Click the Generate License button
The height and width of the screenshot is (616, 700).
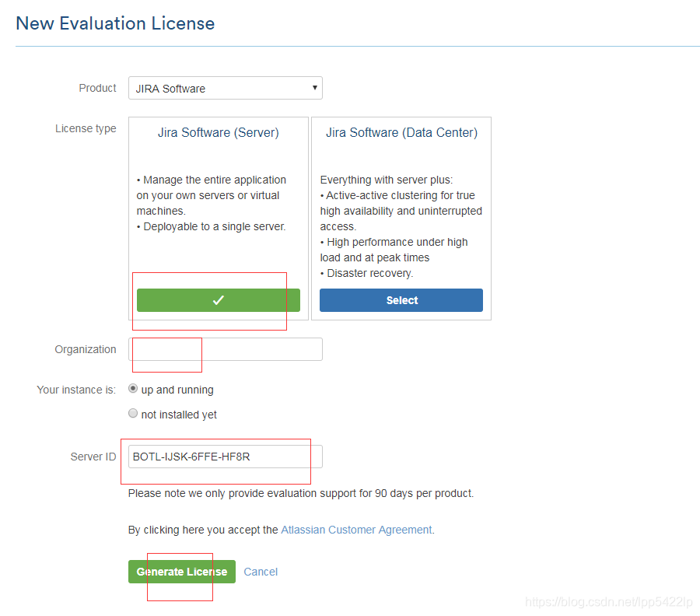tap(182, 572)
